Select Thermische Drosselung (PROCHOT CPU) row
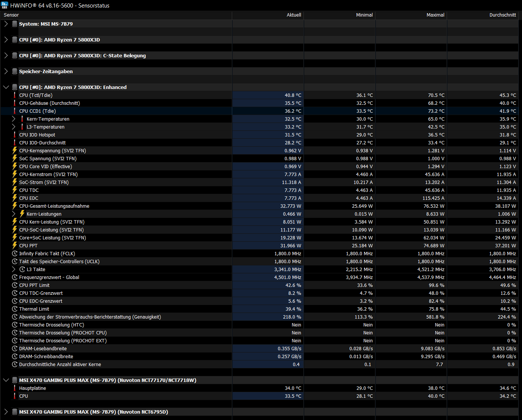Screen dimensions: 522x420 point(259,333)
